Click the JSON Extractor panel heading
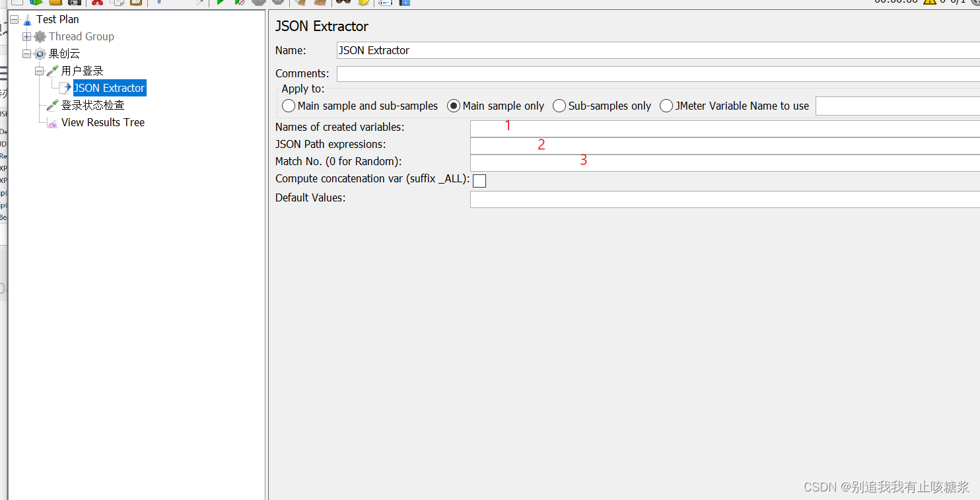This screenshot has width=980, height=500. click(322, 26)
